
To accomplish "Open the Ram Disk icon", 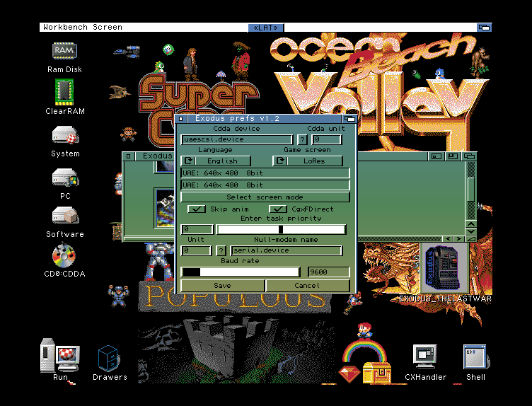I will click(64, 51).
